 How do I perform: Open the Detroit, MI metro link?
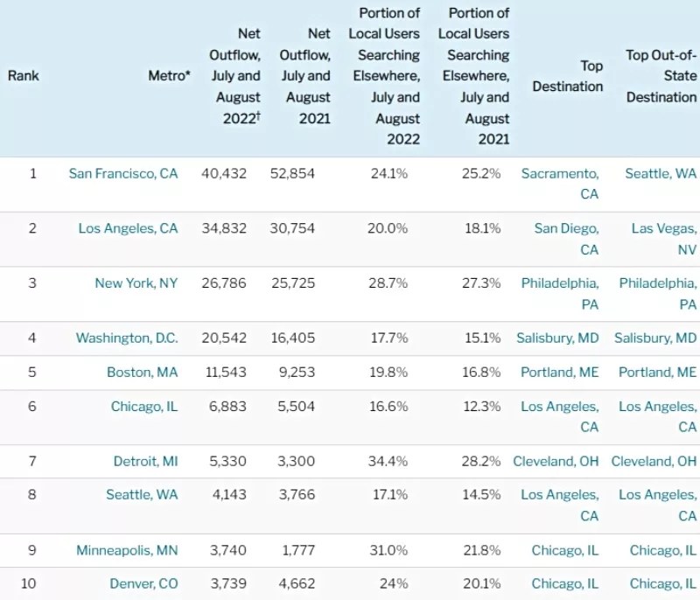point(145,461)
